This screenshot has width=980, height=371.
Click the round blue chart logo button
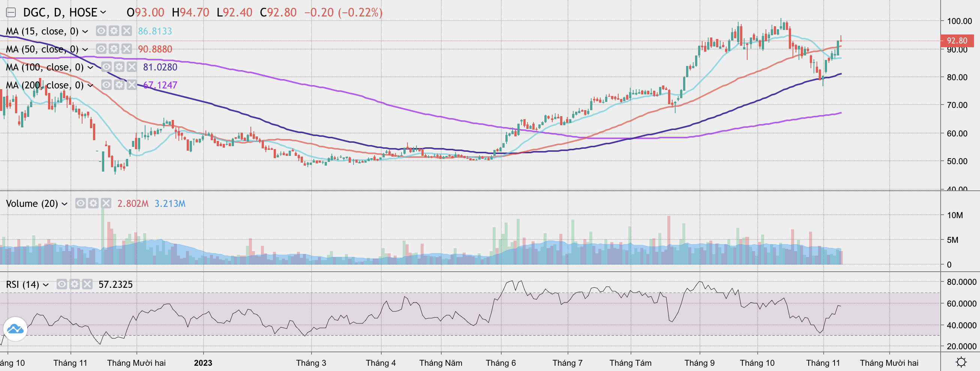coord(15,329)
